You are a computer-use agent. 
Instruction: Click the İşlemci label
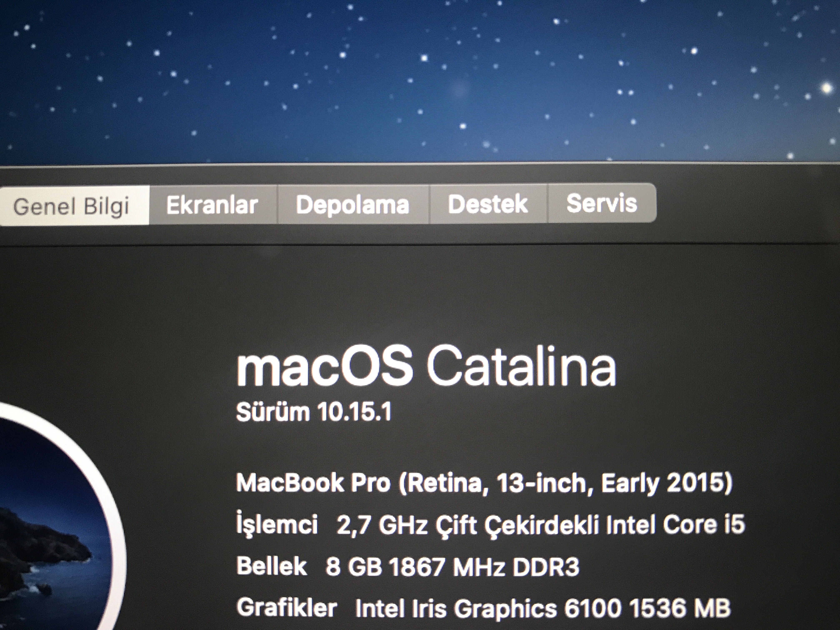[x=277, y=525]
